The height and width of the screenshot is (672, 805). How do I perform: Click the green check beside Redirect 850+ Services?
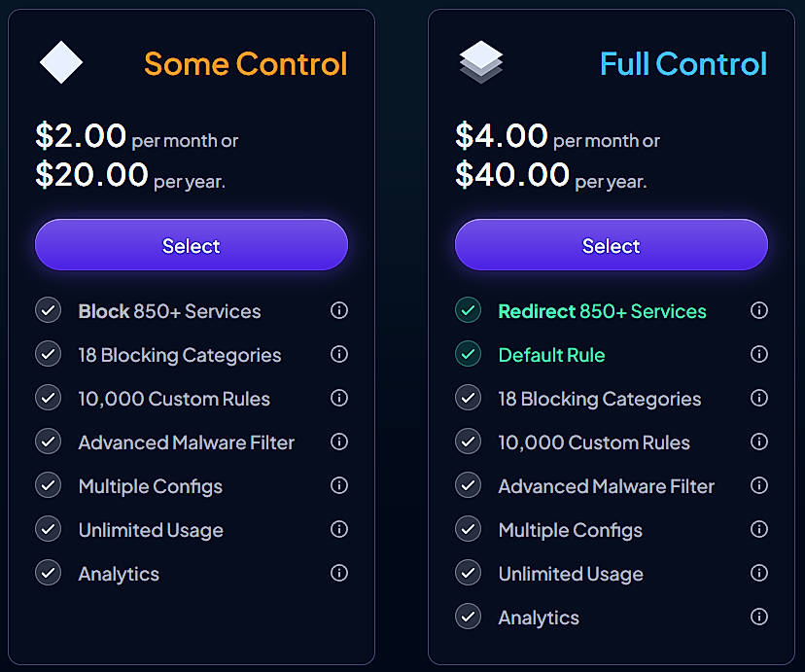(x=468, y=310)
